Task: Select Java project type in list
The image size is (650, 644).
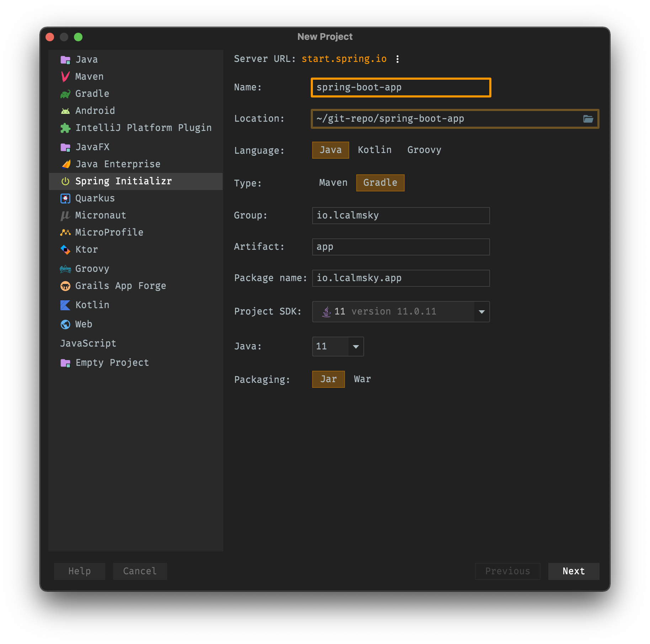Action: pos(136,60)
